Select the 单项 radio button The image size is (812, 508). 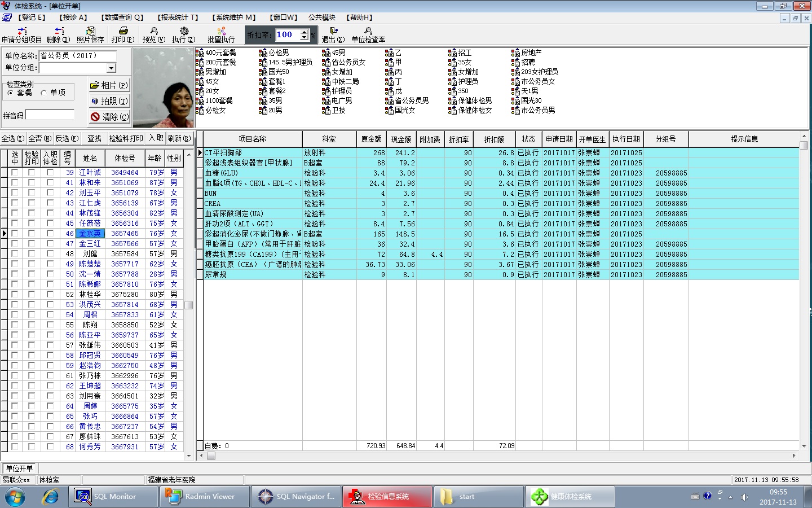click(44, 93)
